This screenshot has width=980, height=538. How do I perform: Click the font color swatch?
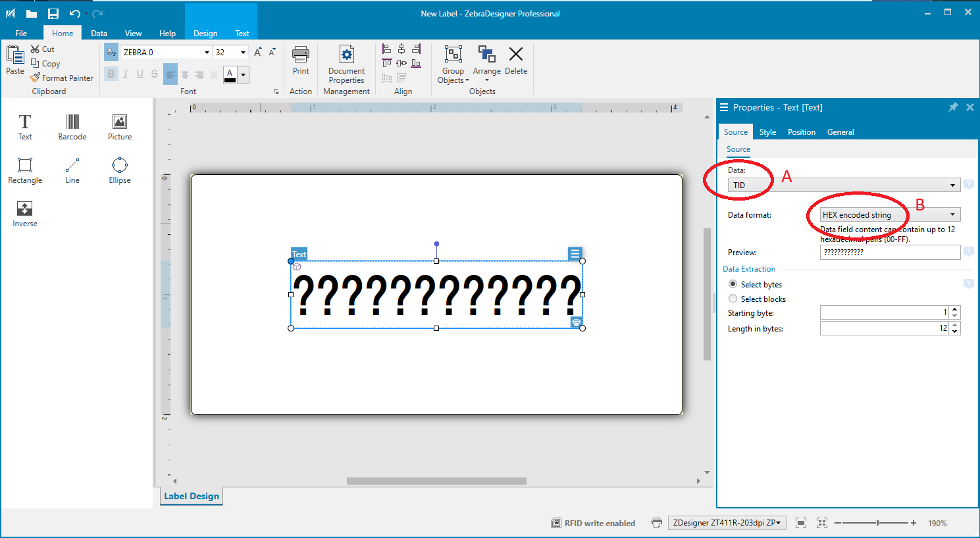tap(230, 74)
